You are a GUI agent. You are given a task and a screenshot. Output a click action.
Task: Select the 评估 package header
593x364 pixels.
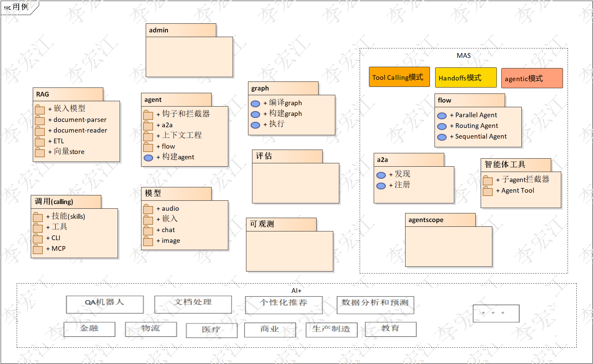(287, 156)
